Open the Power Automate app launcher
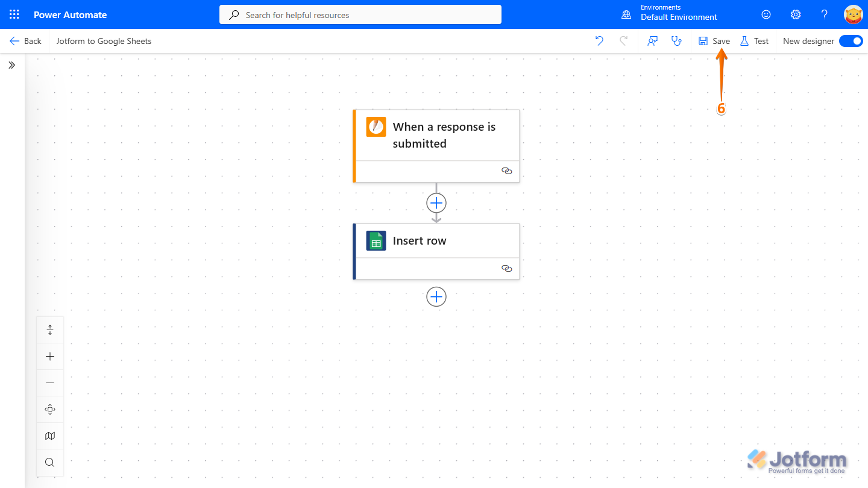The height and width of the screenshot is (488, 868). click(x=13, y=14)
